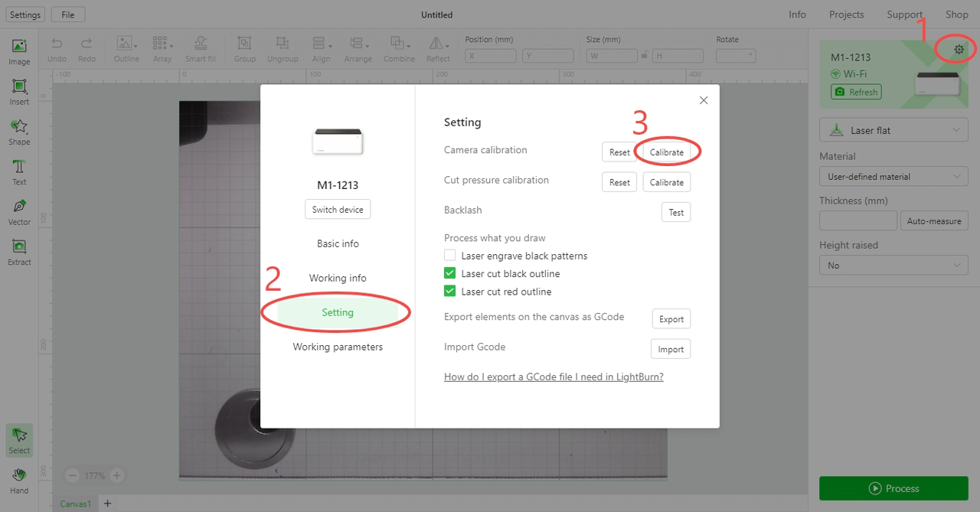Click the Smart fill toolbar icon
980x512 pixels.
click(x=200, y=49)
